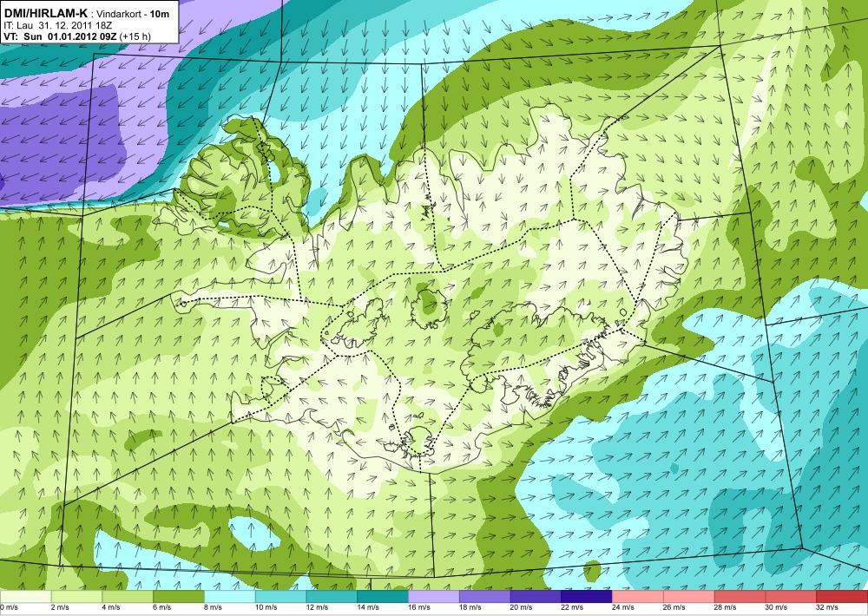Click the '18 m/s' legend label
868x616 pixels.
[x=470, y=607]
